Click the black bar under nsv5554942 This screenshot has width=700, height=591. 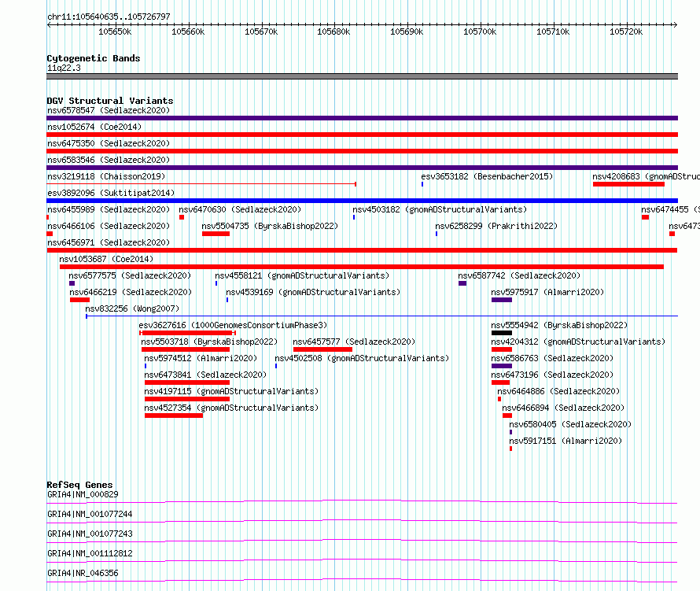[x=502, y=333]
